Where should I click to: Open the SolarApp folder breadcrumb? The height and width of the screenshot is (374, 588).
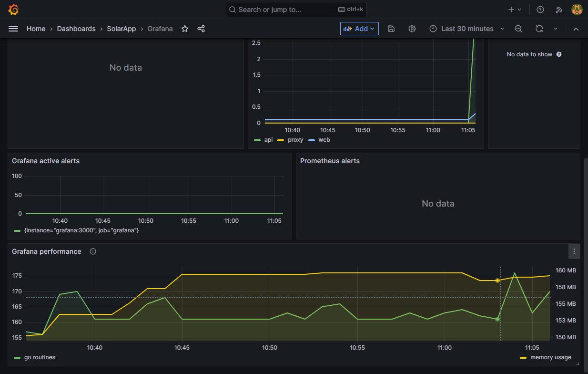point(121,29)
